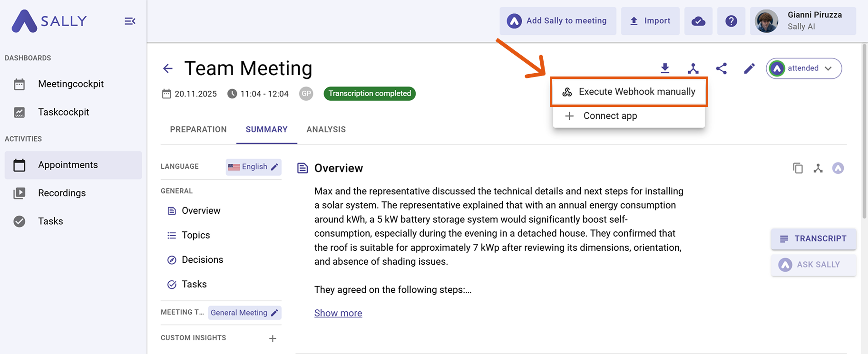
Task: Copy the Overview text with copy icon
Action: (798, 168)
